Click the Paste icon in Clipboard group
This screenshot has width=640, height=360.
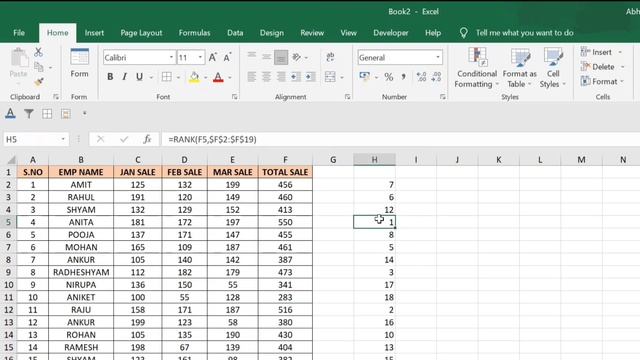point(19,58)
